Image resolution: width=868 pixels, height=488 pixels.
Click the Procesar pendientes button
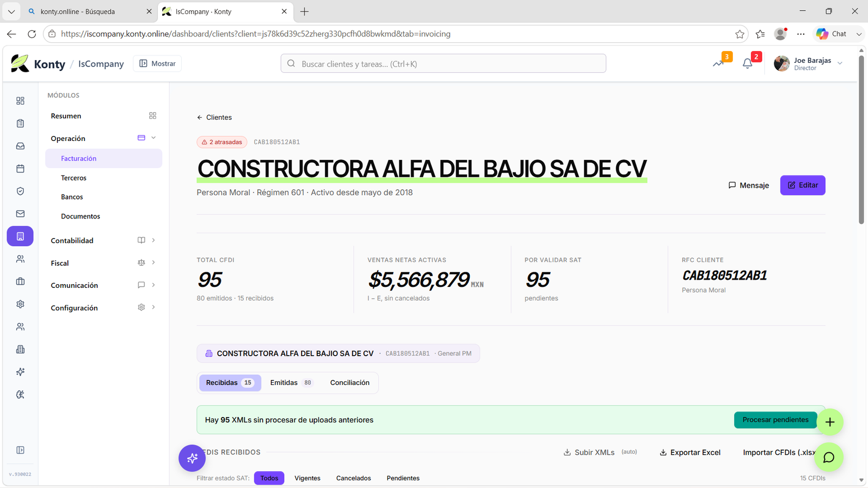click(775, 420)
